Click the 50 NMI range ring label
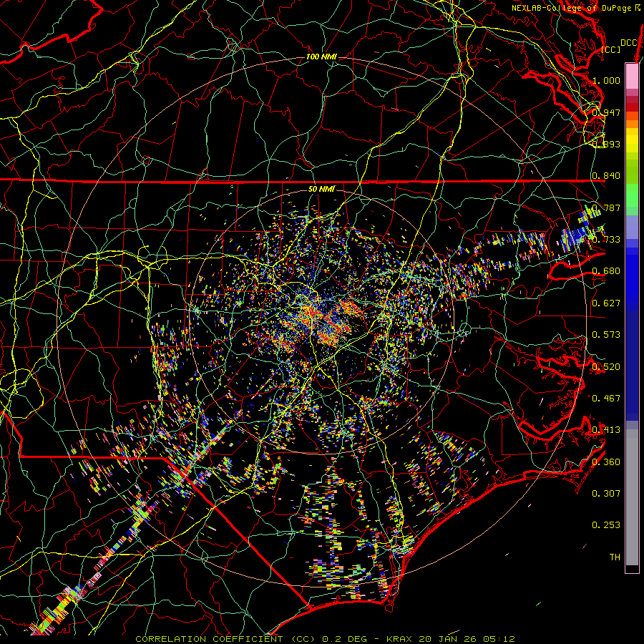 pos(321,189)
